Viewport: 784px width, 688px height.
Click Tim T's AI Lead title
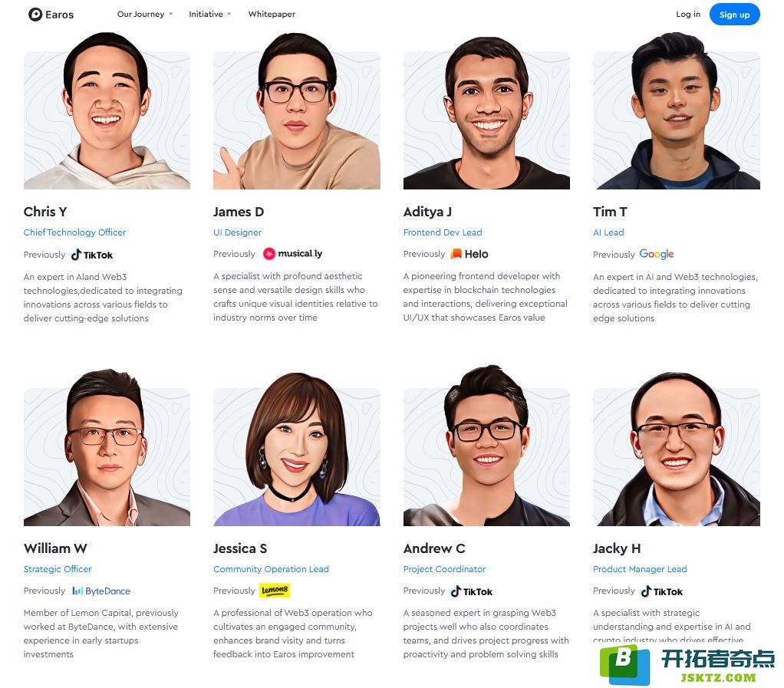[608, 232]
